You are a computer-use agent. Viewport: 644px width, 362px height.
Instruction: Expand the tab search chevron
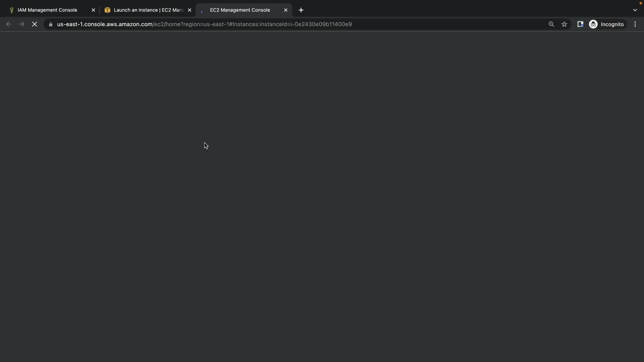(x=635, y=10)
